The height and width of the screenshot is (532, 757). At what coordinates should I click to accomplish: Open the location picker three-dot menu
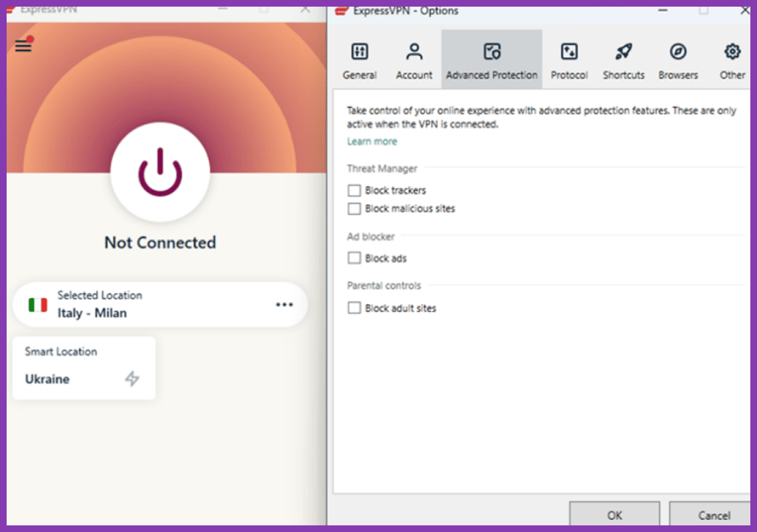[284, 304]
